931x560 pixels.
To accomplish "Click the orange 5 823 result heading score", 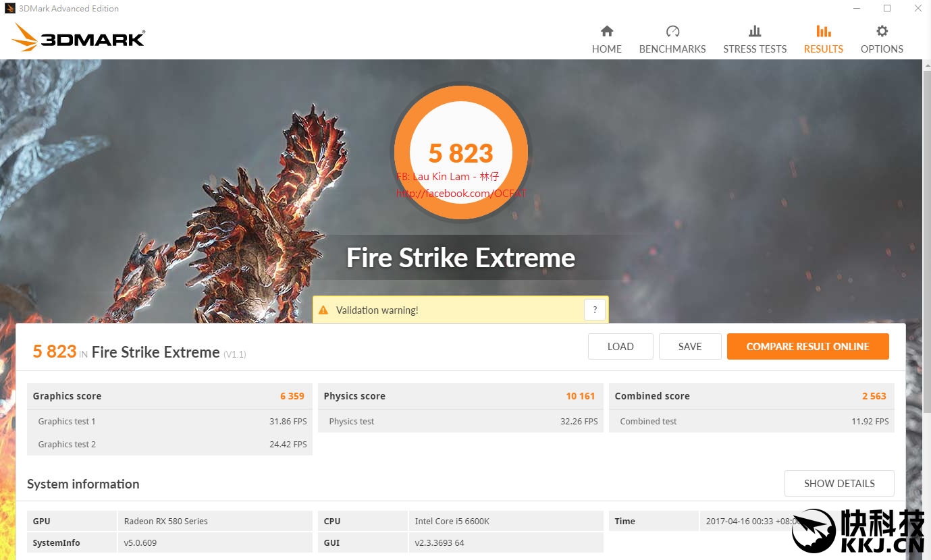I will tap(55, 352).
